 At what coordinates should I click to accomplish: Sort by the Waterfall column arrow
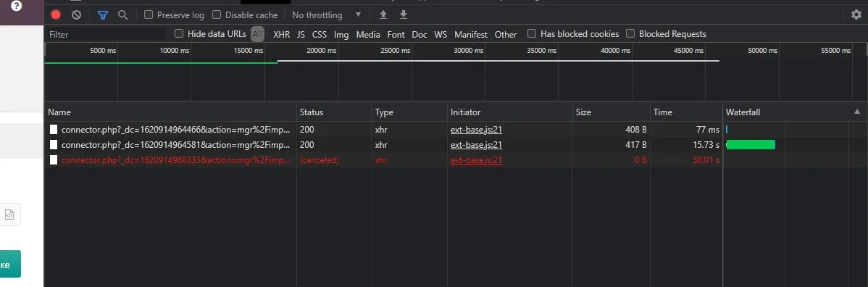point(857,112)
